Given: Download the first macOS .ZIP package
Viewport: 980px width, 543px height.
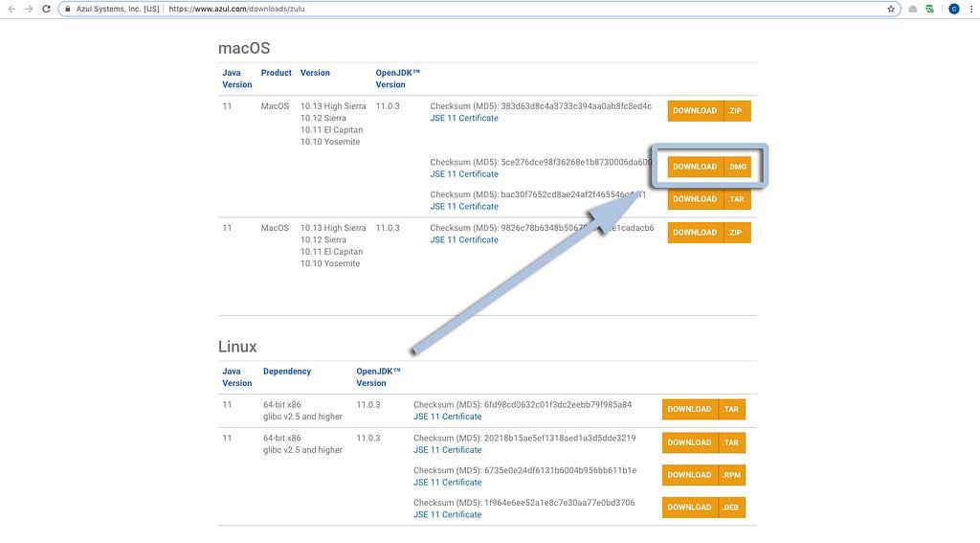Looking at the screenshot, I should coord(709,111).
